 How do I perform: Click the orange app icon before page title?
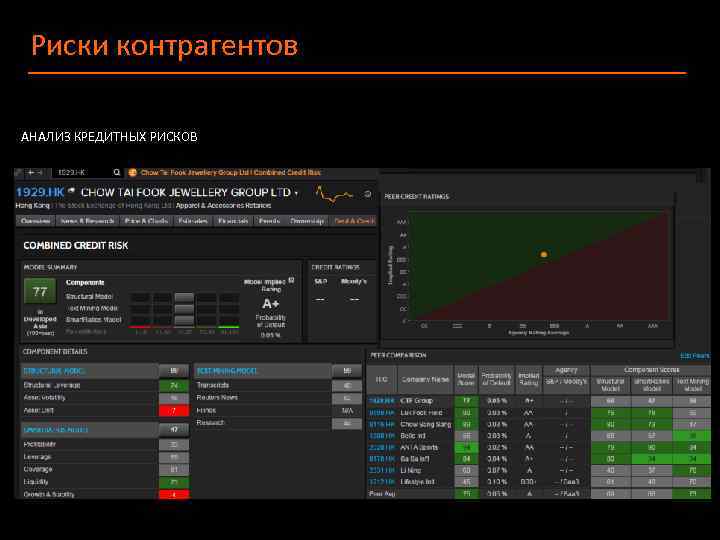(x=133, y=173)
